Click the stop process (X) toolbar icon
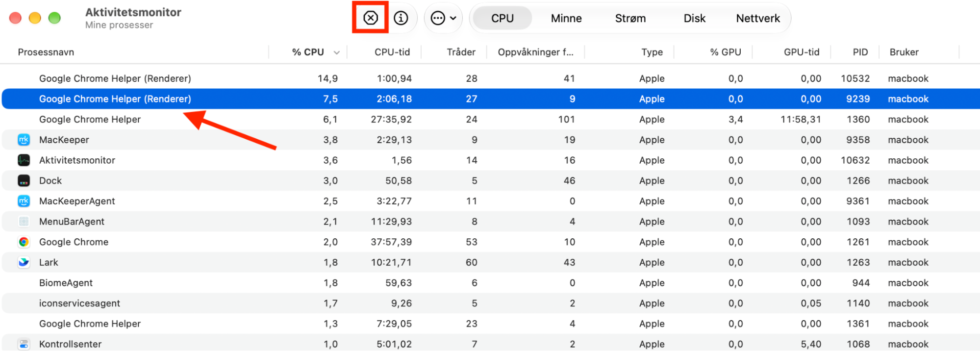The width and height of the screenshot is (980, 351). pos(371,18)
